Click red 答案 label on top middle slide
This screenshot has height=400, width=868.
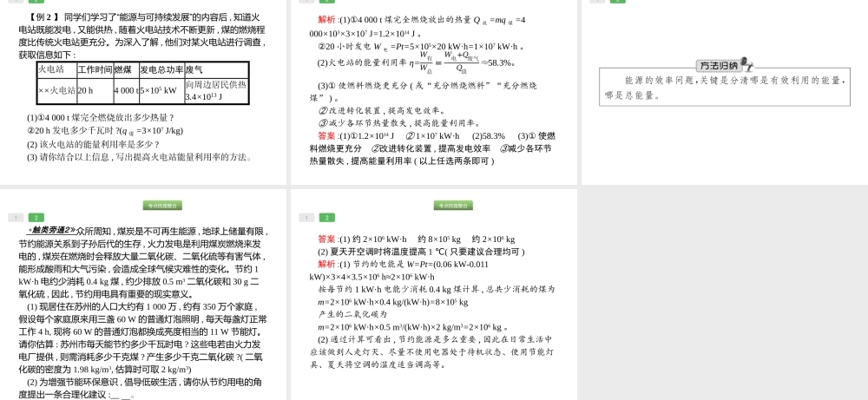point(326,136)
